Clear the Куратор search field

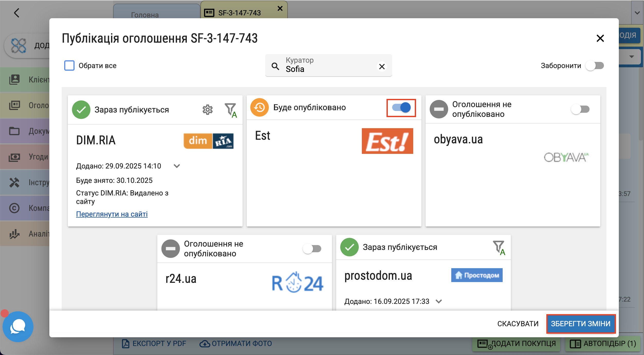[x=382, y=67]
